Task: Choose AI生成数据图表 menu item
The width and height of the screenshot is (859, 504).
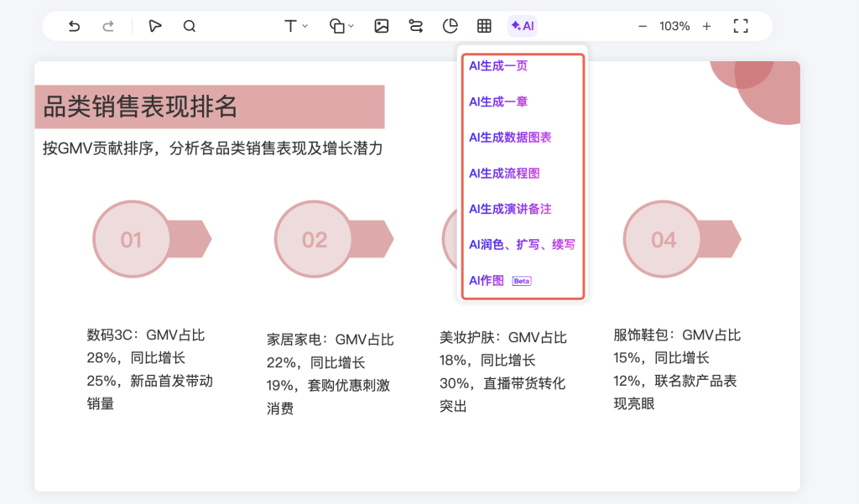Action: pos(510,138)
